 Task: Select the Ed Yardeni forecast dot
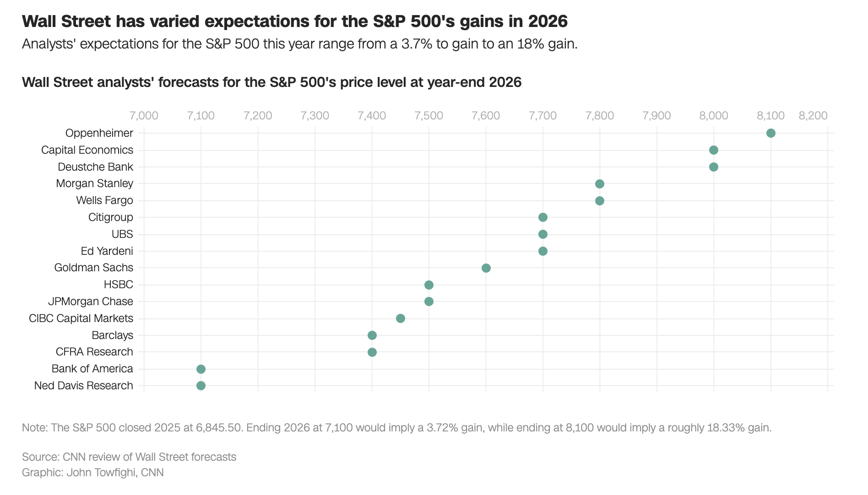pos(542,251)
